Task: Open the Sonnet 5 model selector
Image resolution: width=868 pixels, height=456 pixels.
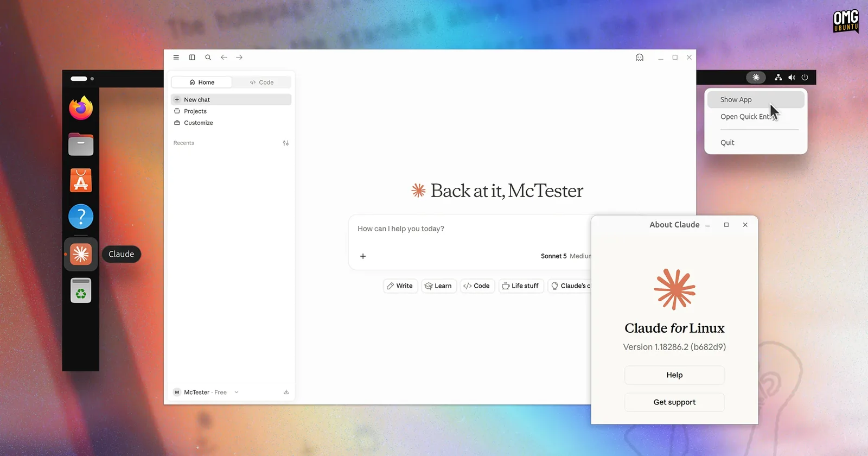Action: tap(565, 256)
